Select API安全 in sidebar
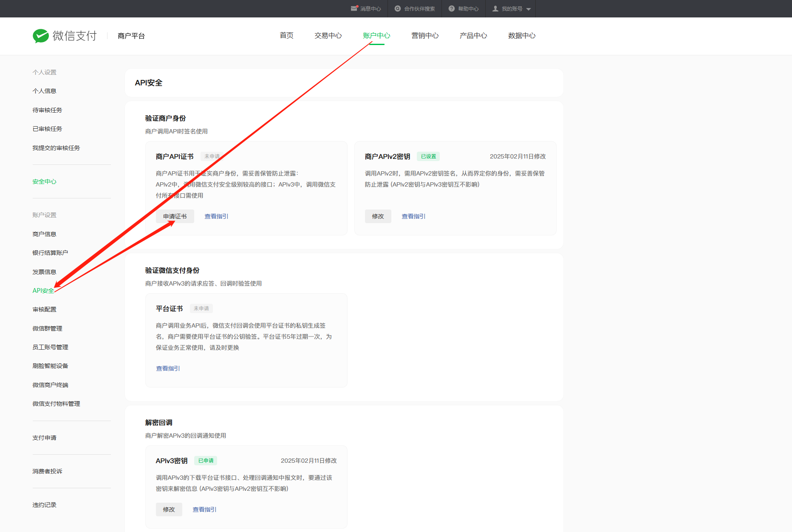The image size is (792, 532). pyautogui.click(x=43, y=291)
